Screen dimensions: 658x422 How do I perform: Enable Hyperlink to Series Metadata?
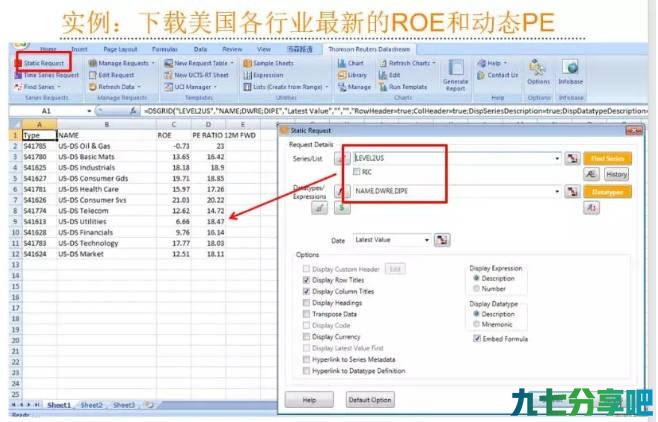point(306,359)
